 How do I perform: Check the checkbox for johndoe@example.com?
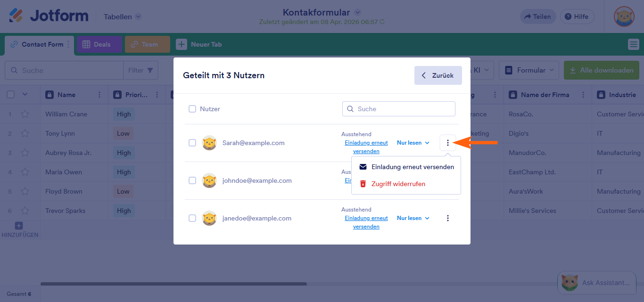192,180
